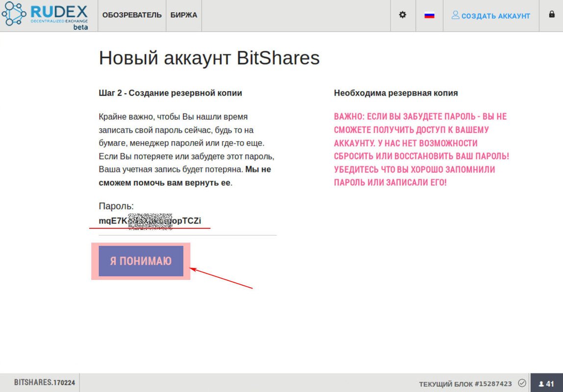Click the checkmark icon next to current block
Viewport: 563px width, 392px height.
[x=522, y=383]
